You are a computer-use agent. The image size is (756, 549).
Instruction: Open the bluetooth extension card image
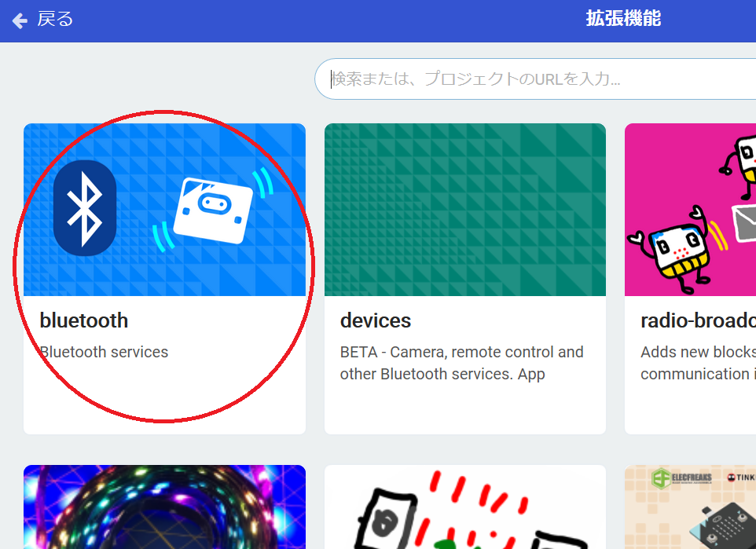pyautogui.click(x=164, y=210)
